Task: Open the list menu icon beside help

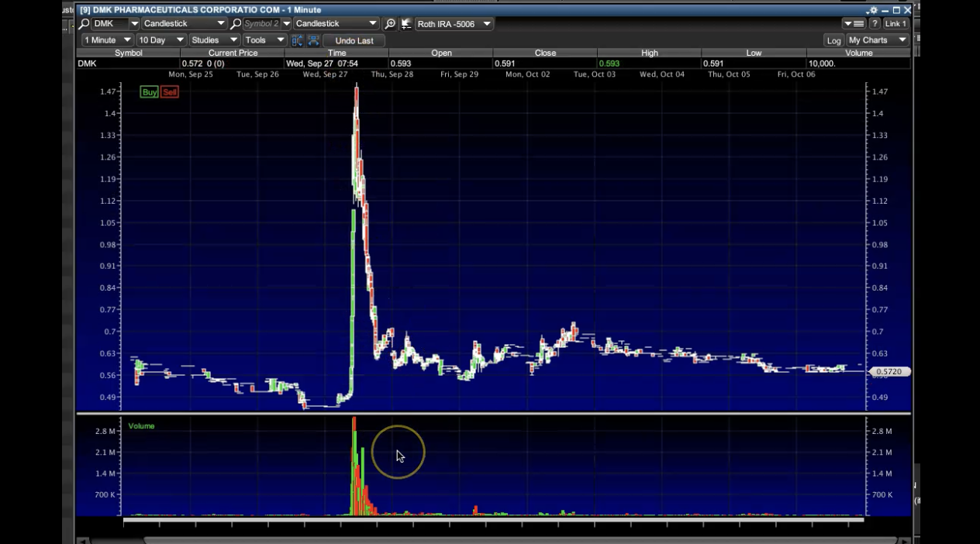Action: coord(854,24)
